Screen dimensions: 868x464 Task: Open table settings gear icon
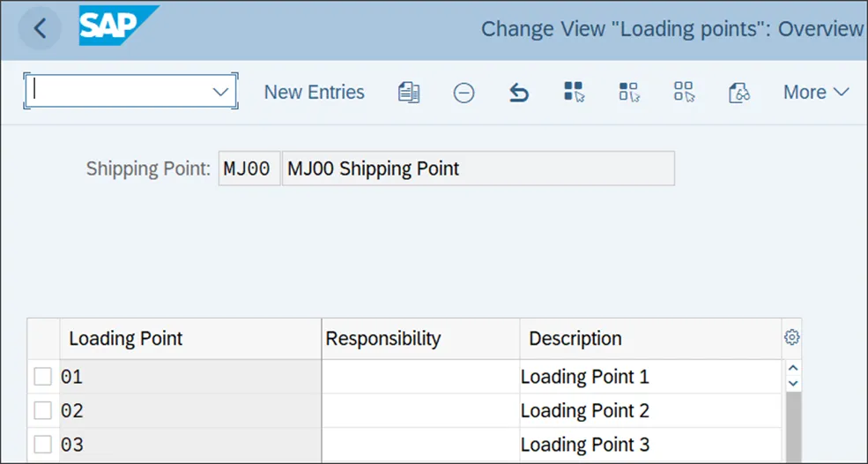[791, 337]
